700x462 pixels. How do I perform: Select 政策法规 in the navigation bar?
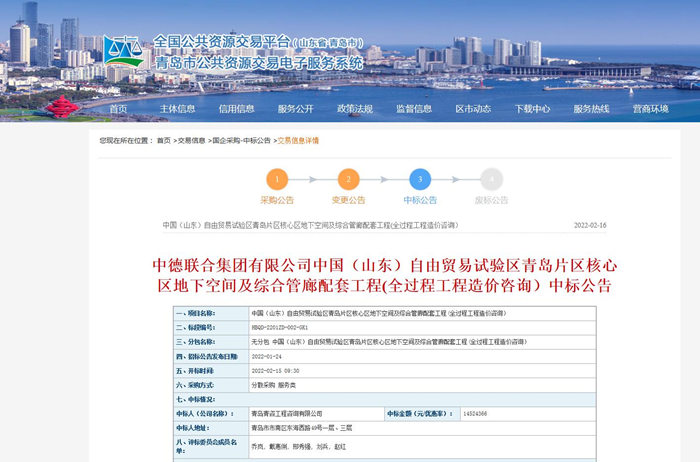coord(354,109)
